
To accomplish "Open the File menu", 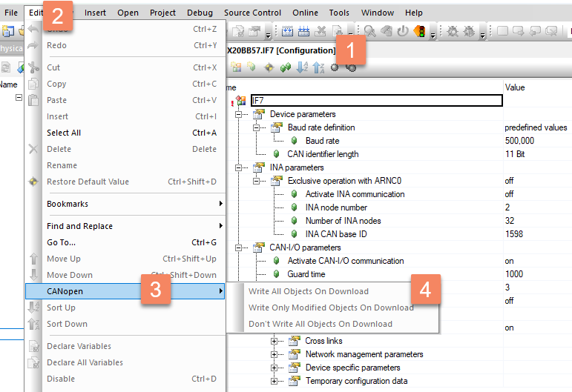I will (11, 13).
